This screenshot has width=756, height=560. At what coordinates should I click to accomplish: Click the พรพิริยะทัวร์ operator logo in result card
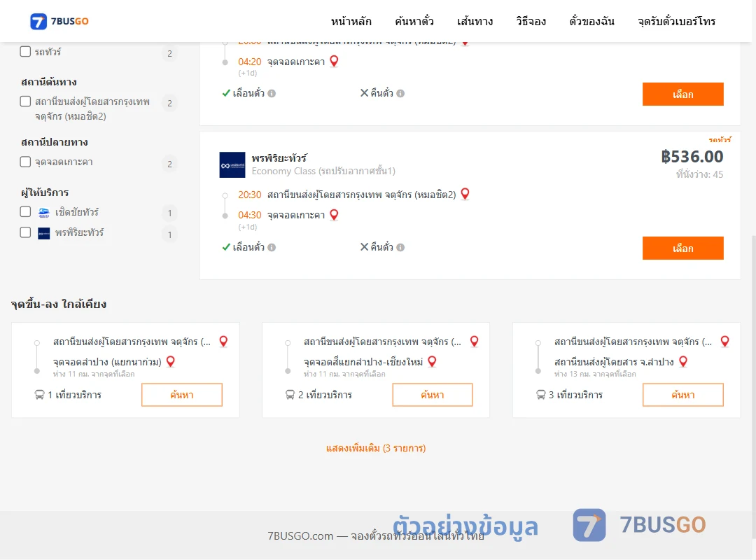pos(232,165)
